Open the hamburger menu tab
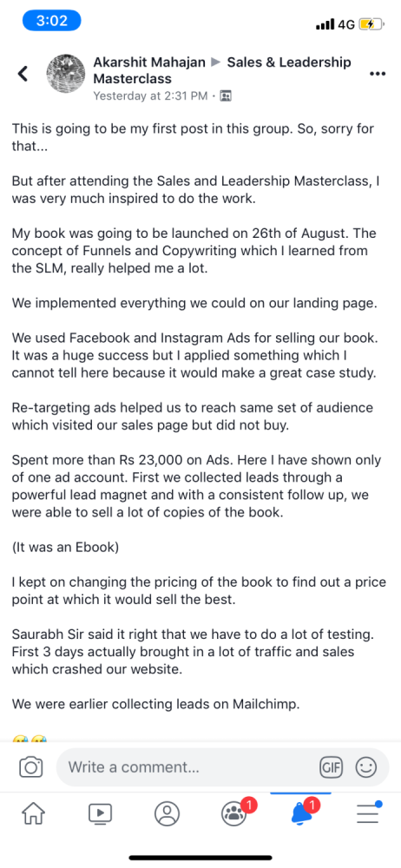Screen dimensions: 401x868 369,812
